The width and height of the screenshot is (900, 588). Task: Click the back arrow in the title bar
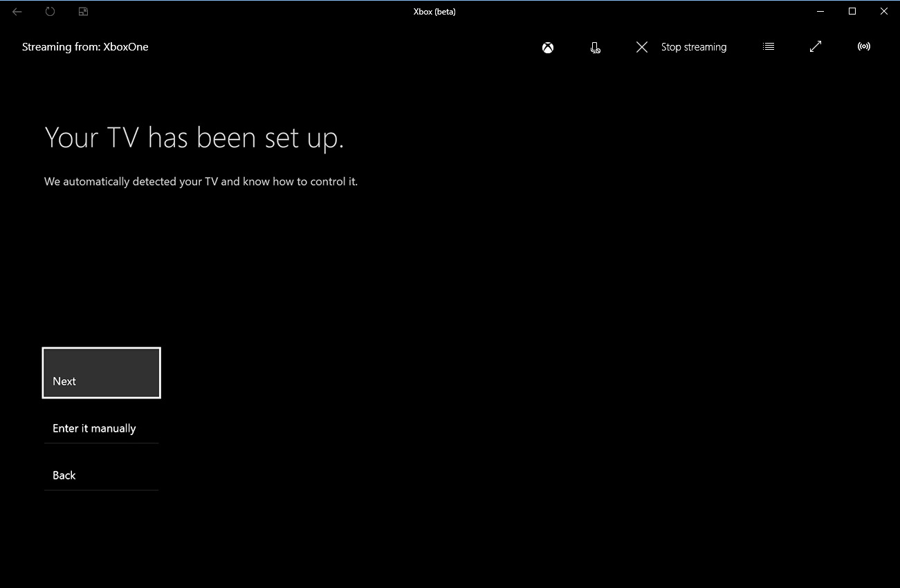tap(17, 11)
